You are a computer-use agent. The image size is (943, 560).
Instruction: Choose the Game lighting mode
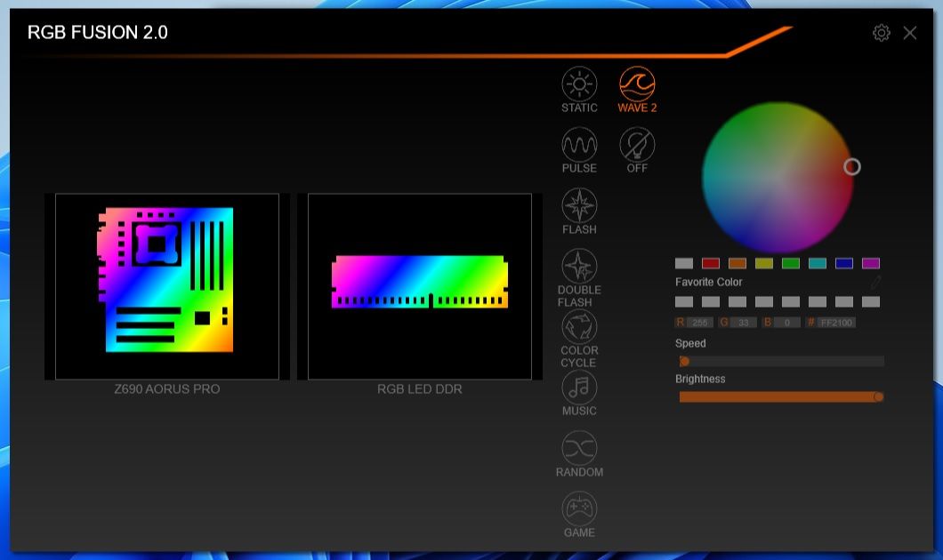click(x=579, y=509)
